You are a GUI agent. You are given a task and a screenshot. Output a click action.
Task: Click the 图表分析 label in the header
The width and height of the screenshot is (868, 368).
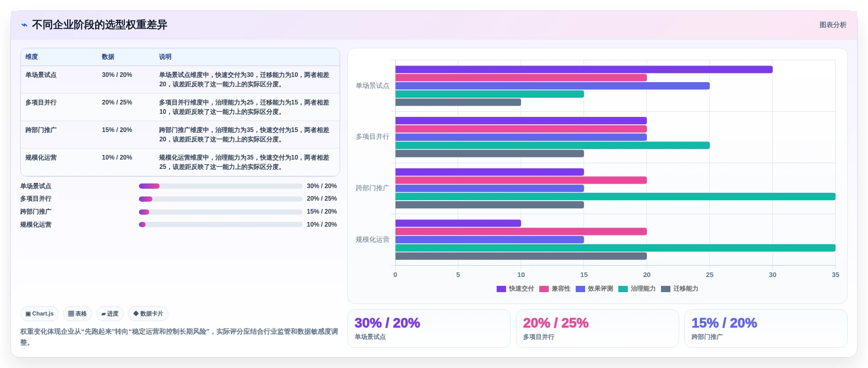[x=833, y=25]
